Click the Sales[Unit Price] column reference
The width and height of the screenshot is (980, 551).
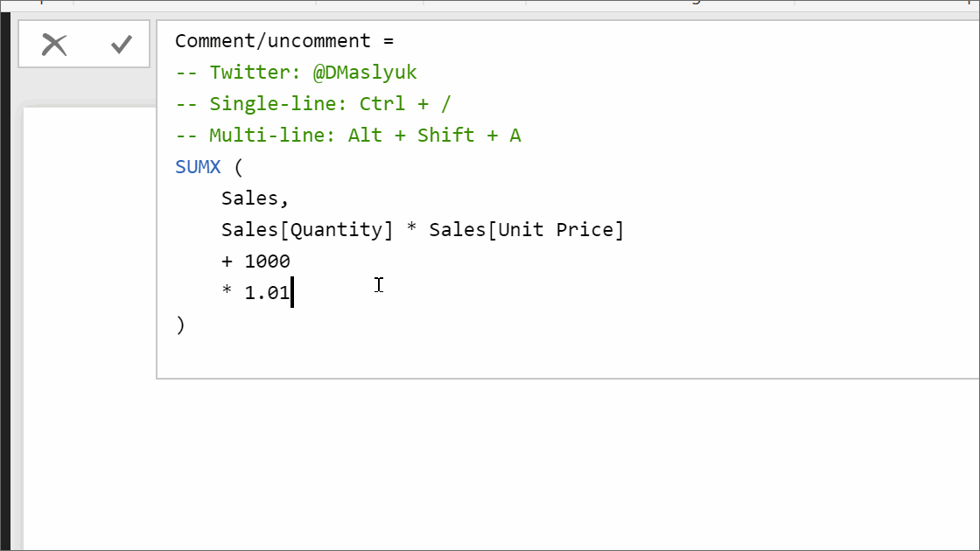coord(525,229)
